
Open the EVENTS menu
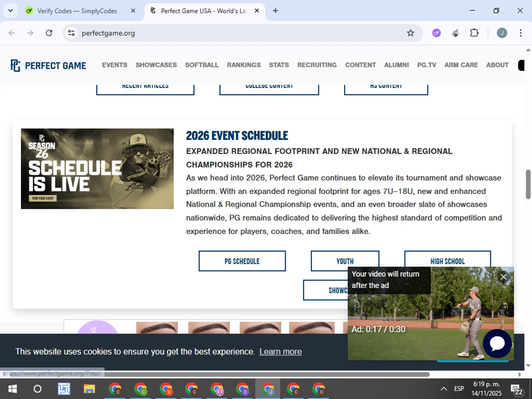point(115,65)
